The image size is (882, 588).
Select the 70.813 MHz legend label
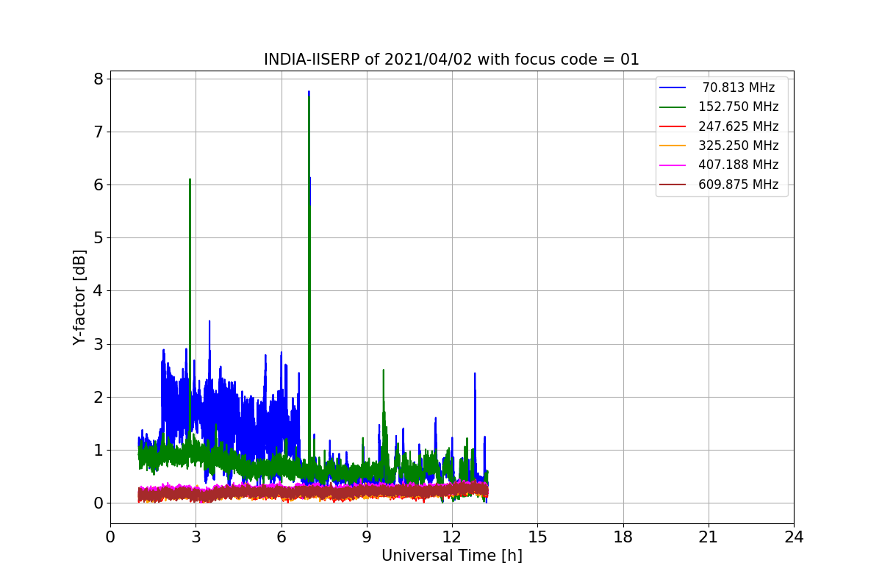739,87
